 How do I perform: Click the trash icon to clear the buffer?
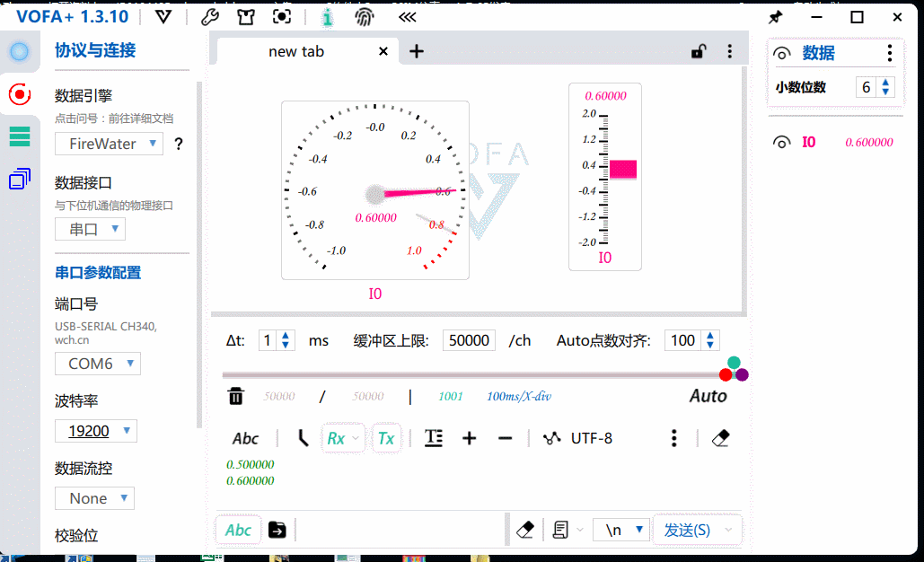click(236, 395)
